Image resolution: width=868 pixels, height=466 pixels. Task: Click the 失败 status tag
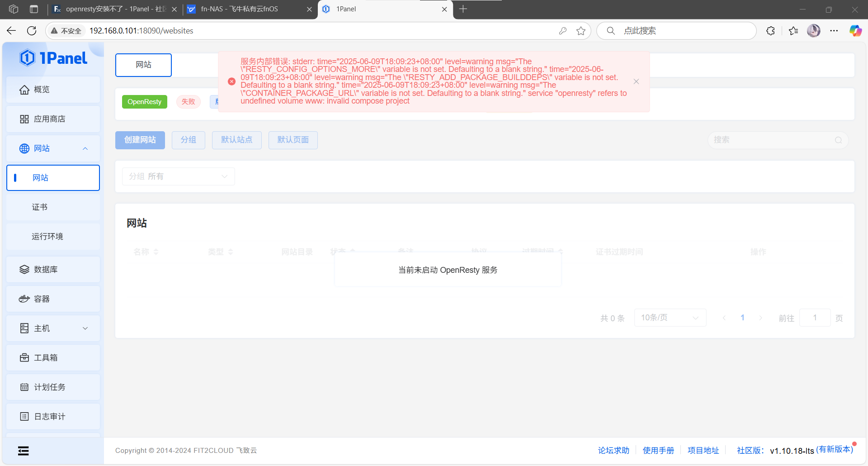coord(189,102)
